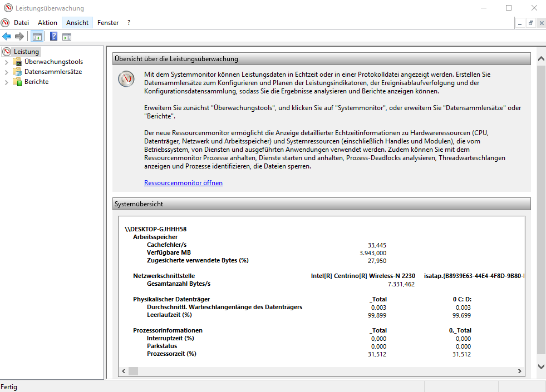Restore the inner MDI child window
The width and height of the screenshot is (546, 392).
(530, 23)
